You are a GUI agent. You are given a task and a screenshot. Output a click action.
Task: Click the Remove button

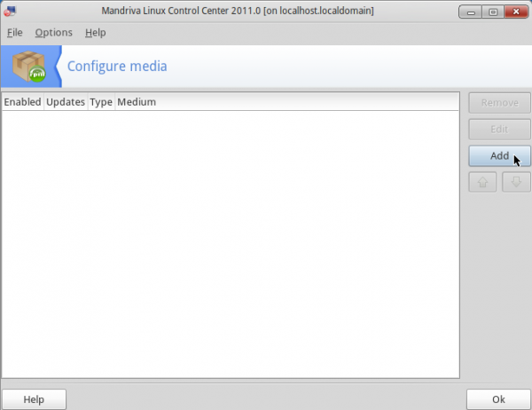(x=499, y=103)
